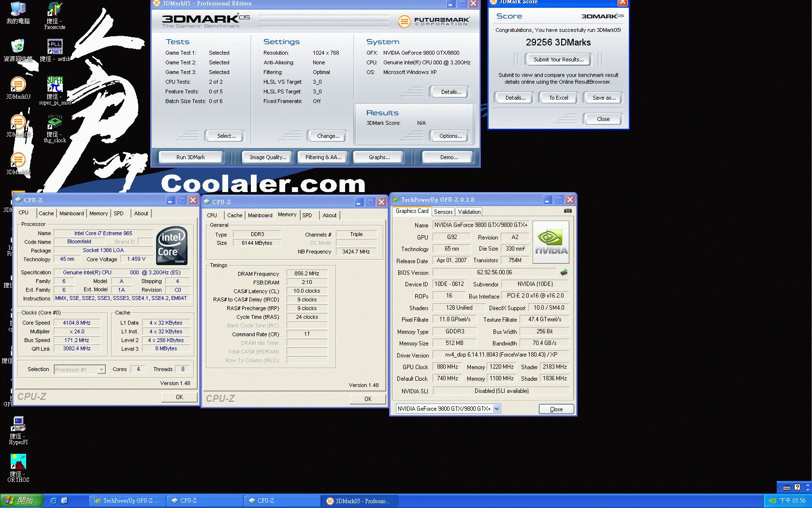Click the 29256 3DMarks score text

click(558, 43)
